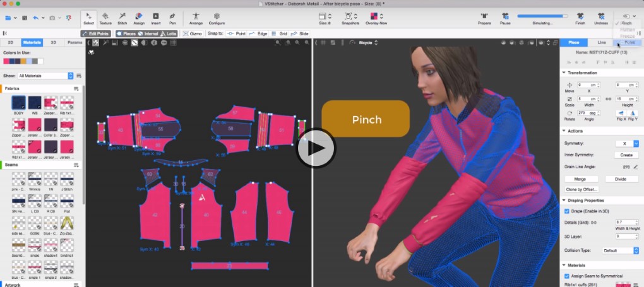Collapse the Draping Properties section

pyautogui.click(x=564, y=201)
